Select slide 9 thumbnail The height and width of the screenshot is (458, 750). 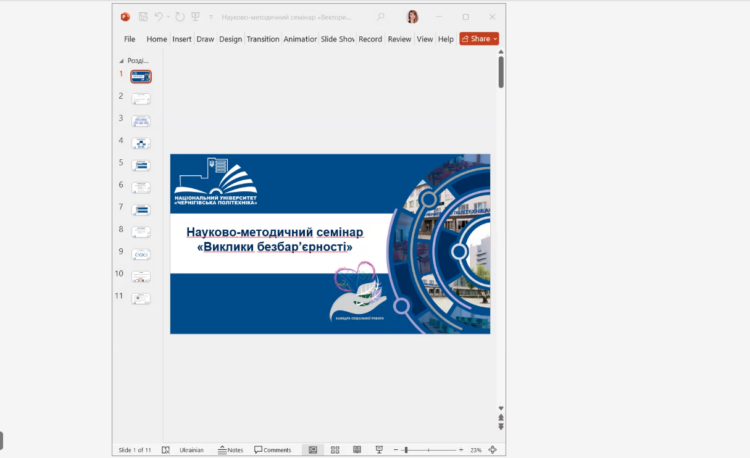point(141,254)
